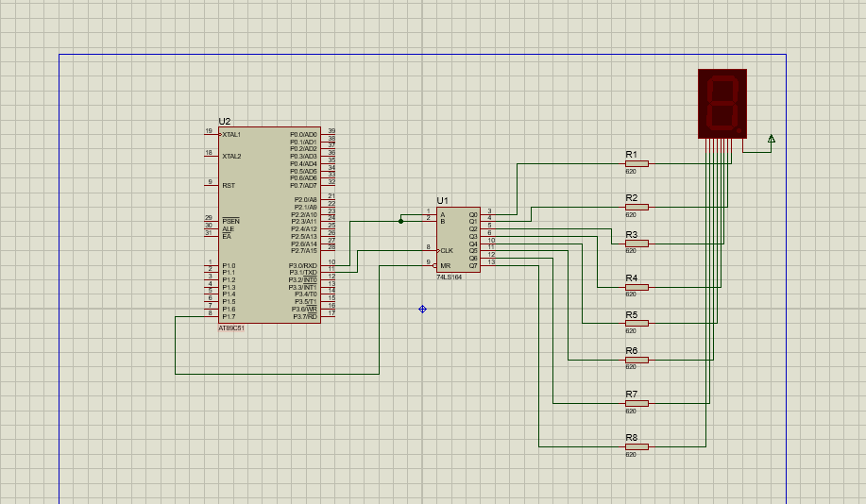
Task: Select resistor R1 body
Action: click(x=637, y=164)
